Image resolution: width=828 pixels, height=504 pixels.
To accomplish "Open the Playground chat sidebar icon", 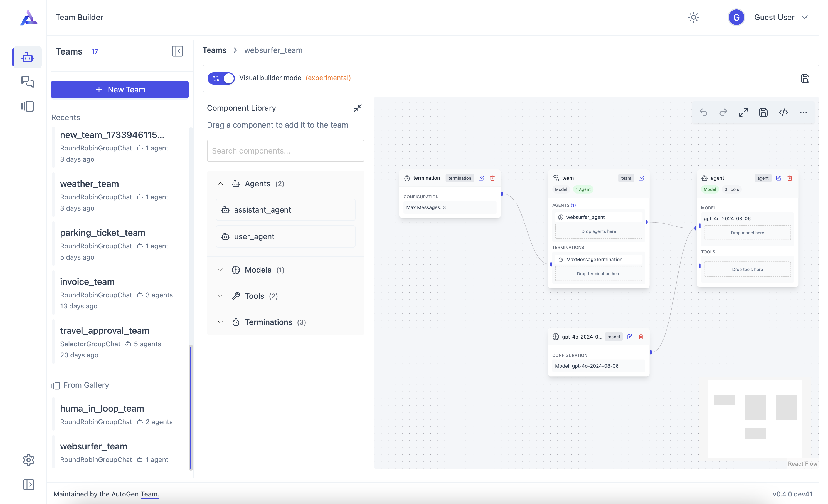I will click(x=28, y=82).
